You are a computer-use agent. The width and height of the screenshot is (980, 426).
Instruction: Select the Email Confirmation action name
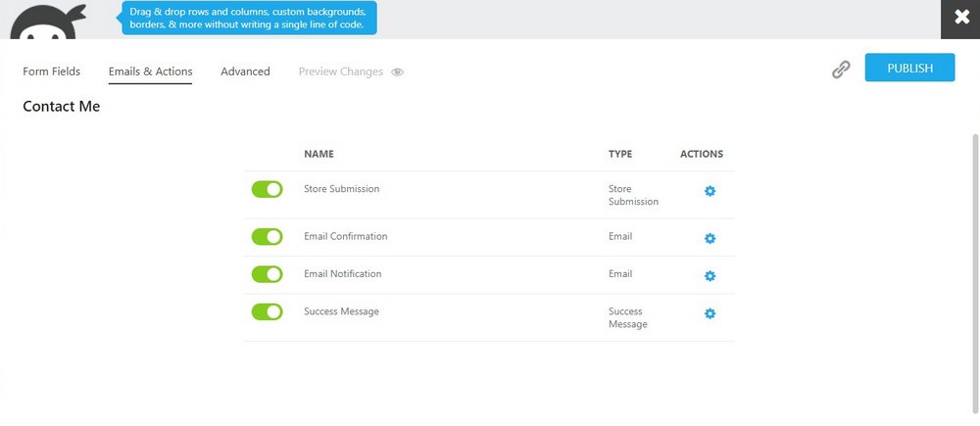pos(346,236)
